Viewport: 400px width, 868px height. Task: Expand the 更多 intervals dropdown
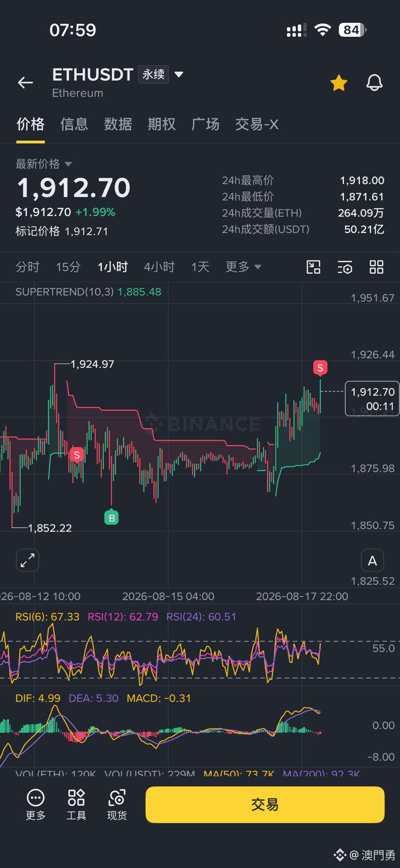pyautogui.click(x=243, y=267)
